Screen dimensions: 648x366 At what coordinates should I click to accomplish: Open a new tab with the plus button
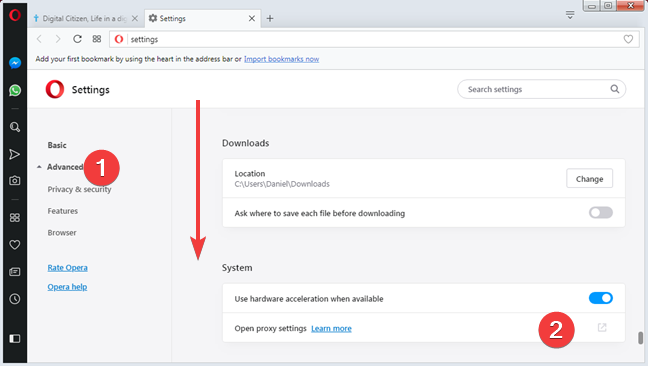(270, 19)
